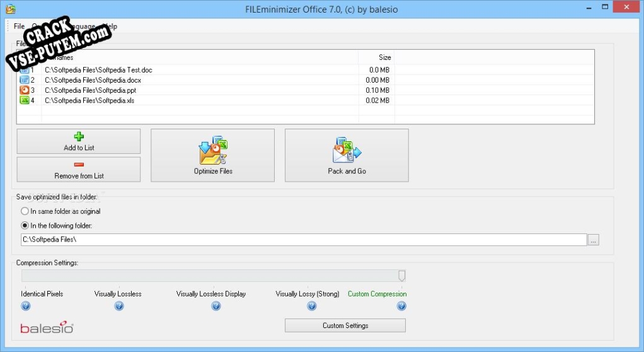Click the compression slider thumb

[x=401, y=276]
